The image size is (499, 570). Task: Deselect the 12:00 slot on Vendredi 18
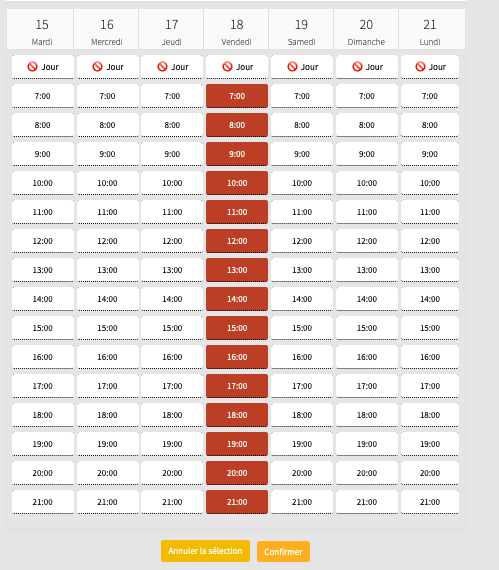pyautogui.click(x=237, y=241)
